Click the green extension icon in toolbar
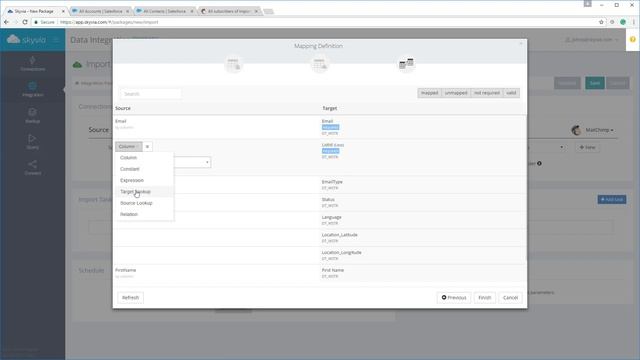Screen dimensions: 640x360 coord(623,22)
